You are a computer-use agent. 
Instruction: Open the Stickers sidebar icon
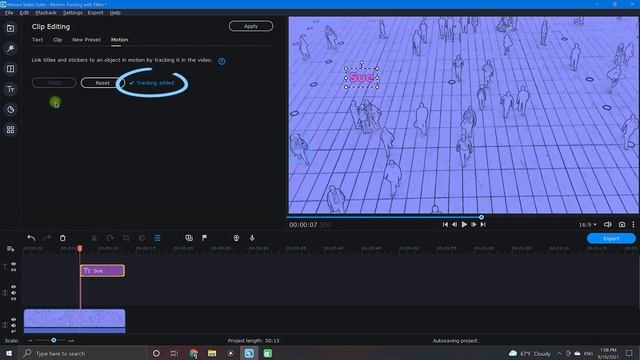11,109
